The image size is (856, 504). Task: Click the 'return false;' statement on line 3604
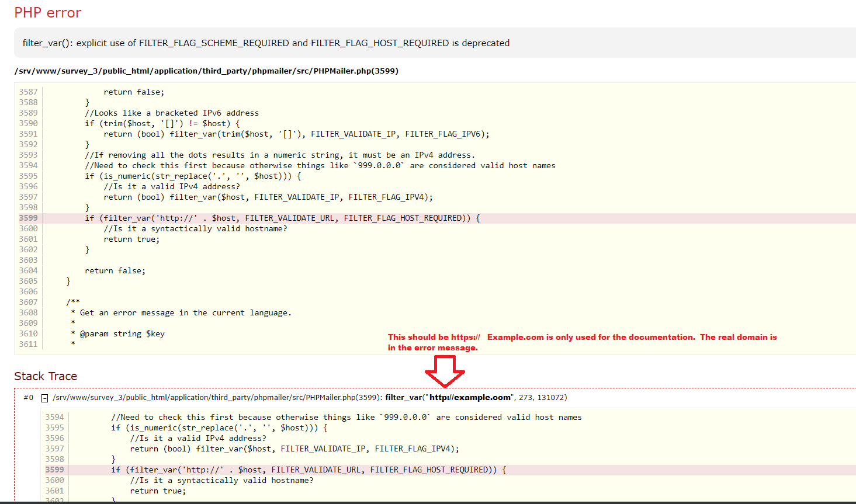point(115,271)
